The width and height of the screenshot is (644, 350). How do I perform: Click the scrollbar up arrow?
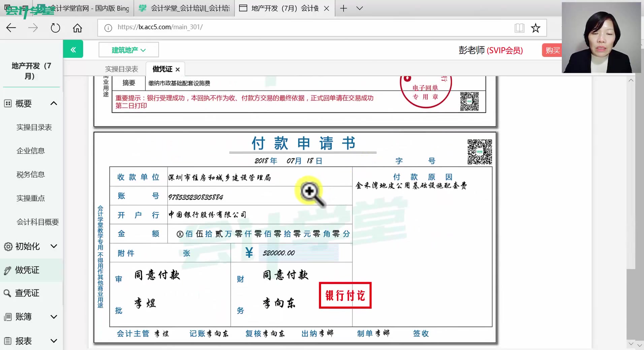(x=631, y=80)
